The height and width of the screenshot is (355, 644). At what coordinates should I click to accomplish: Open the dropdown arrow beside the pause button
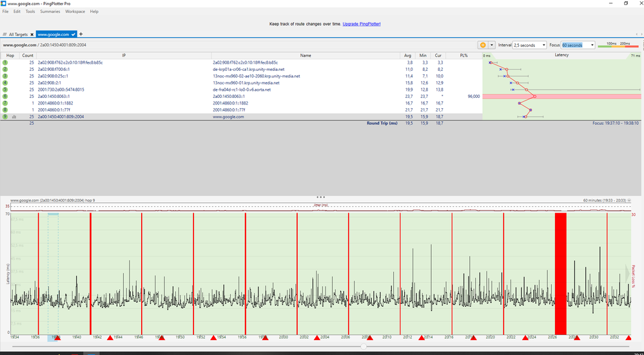pyautogui.click(x=492, y=45)
